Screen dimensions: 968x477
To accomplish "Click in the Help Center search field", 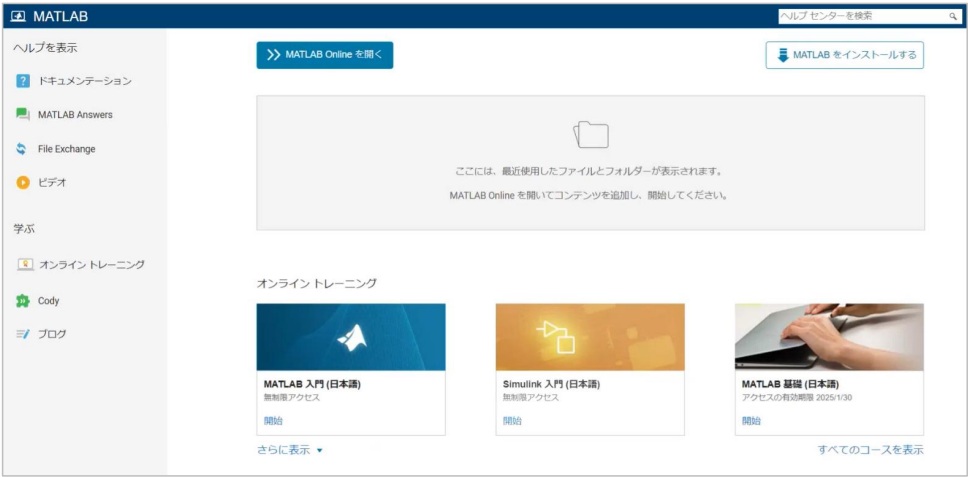I will point(860,16).
